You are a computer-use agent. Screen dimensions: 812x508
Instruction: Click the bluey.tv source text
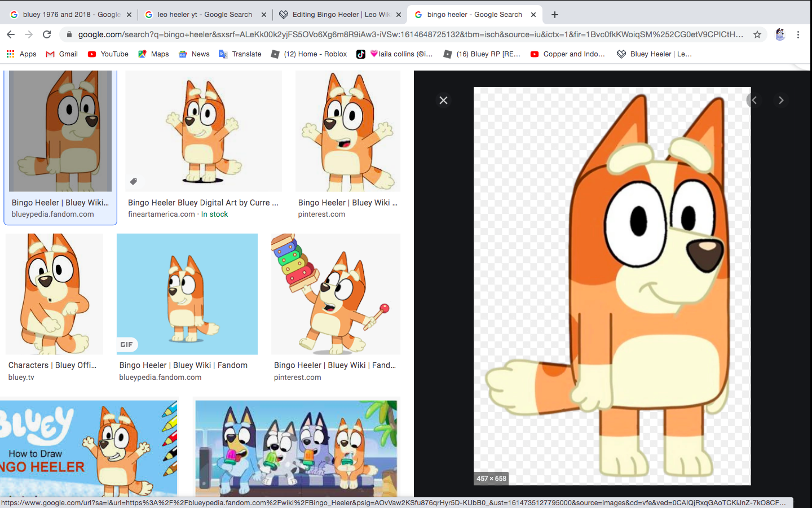21,377
